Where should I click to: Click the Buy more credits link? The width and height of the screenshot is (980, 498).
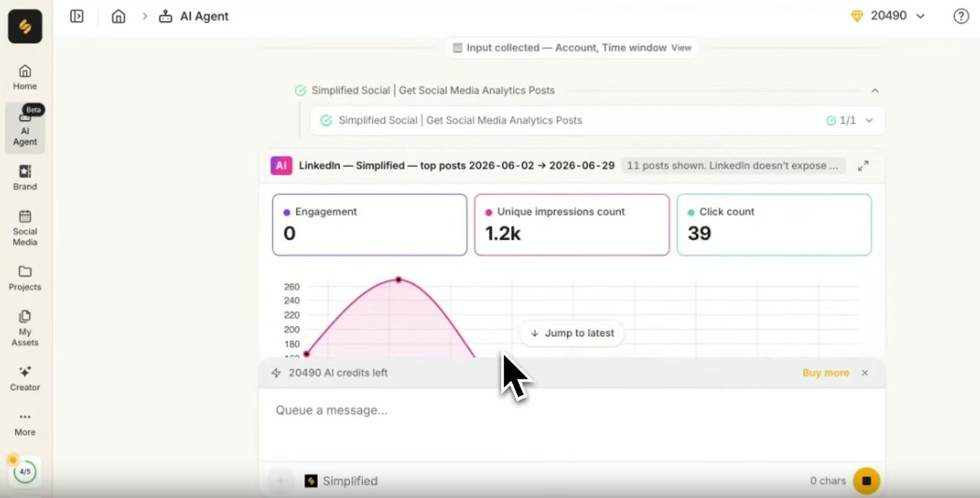click(825, 373)
